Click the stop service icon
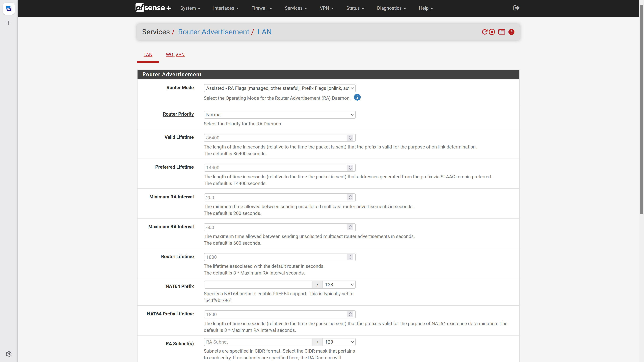The image size is (644, 362). click(492, 32)
